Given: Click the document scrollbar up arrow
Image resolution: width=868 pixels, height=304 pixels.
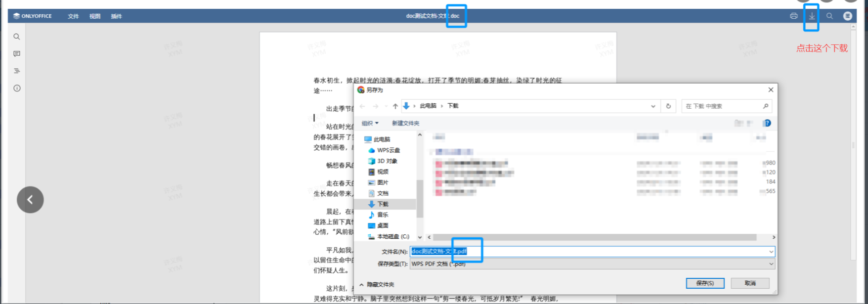Looking at the screenshot, I should pyautogui.click(x=853, y=26).
